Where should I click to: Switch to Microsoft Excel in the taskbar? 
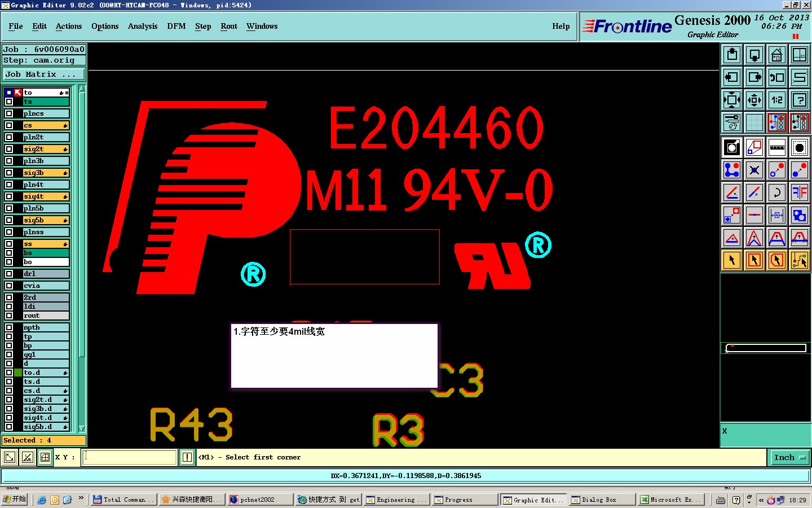[671, 500]
